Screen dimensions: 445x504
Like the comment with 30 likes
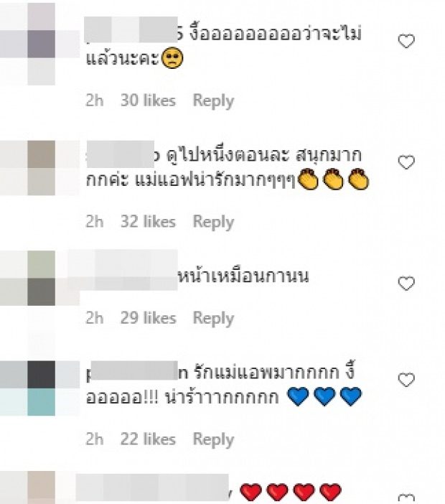pyautogui.click(x=406, y=41)
